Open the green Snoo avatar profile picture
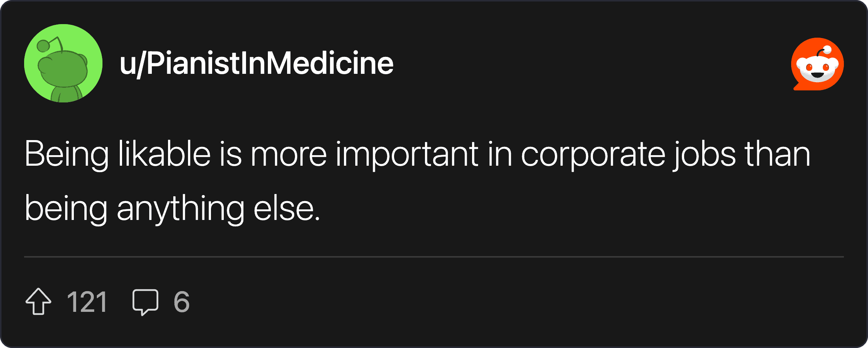 [63, 63]
